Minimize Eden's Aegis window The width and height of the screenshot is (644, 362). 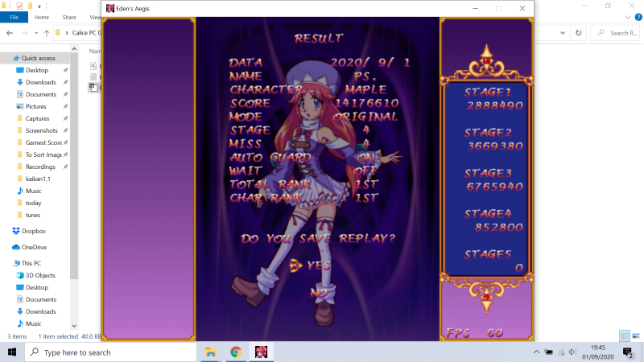[x=475, y=8]
